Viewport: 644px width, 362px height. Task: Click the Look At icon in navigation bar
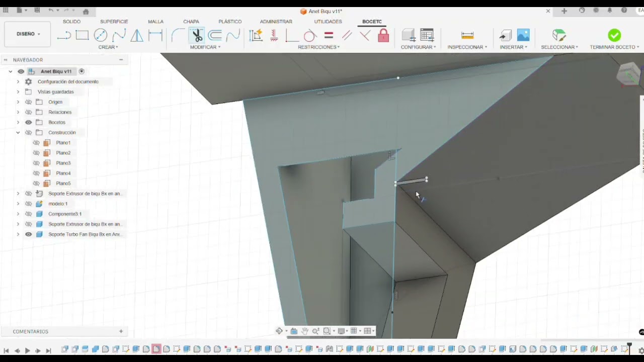[x=294, y=331]
